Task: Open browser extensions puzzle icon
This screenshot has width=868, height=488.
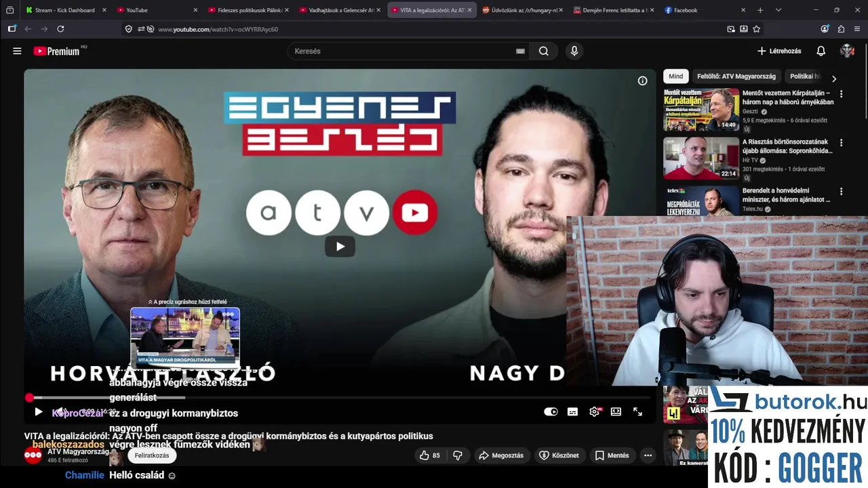Action: pos(841,29)
